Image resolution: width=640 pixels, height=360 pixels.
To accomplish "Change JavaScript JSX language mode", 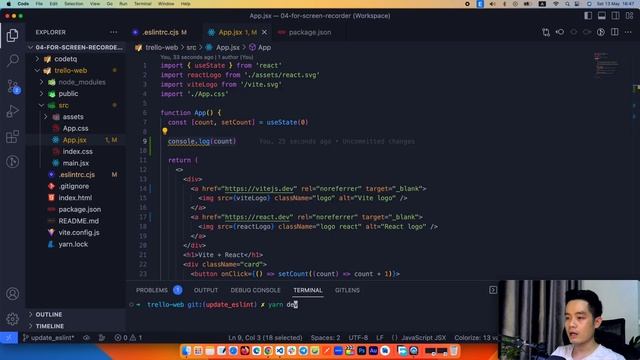I will pos(423,338).
